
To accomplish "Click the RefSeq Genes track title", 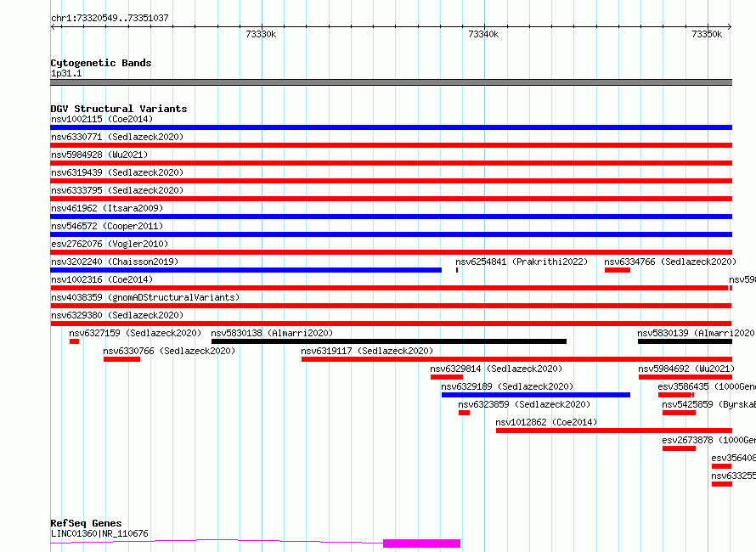I will pyautogui.click(x=87, y=524).
